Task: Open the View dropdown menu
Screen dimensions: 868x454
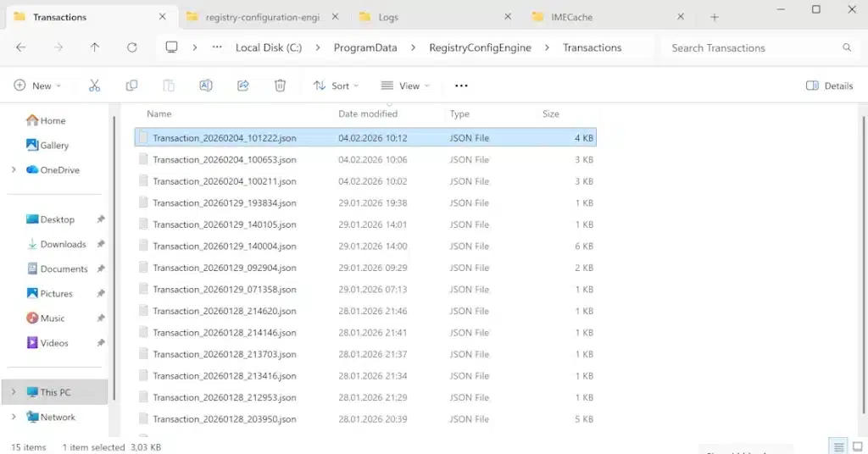Action: (405, 86)
